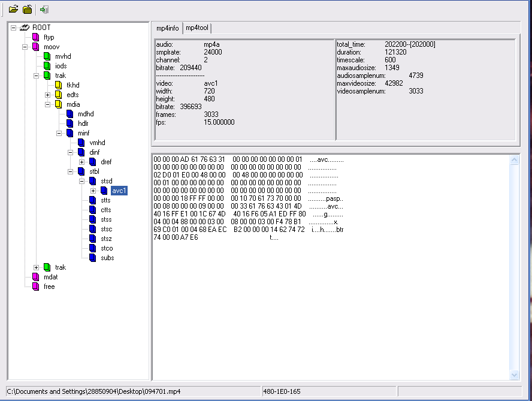Select the blue mdhd box icon
The height and width of the screenshot is (401, 532).
(70, 114)
